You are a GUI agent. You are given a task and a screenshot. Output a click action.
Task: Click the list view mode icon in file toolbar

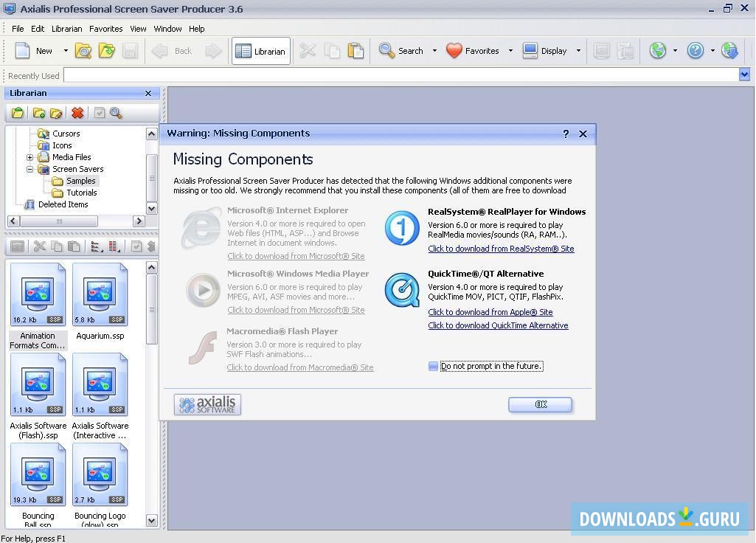coord(95,246)
